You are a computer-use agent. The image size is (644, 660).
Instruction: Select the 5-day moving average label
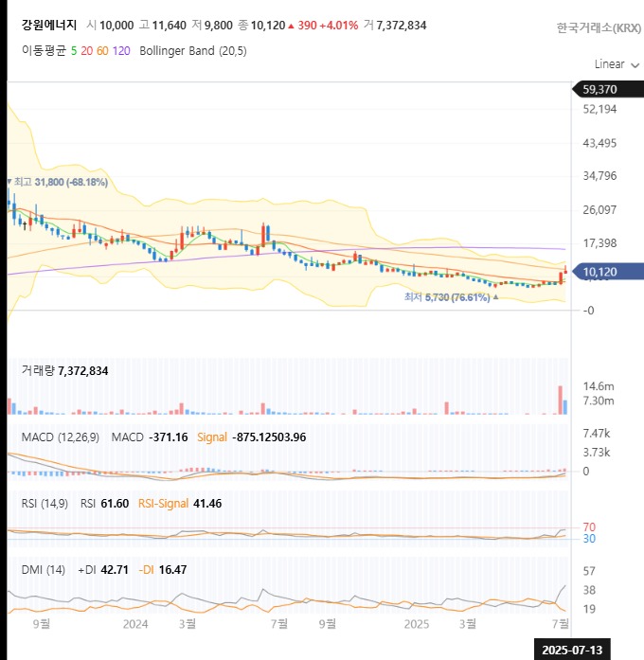pos(74,51)
